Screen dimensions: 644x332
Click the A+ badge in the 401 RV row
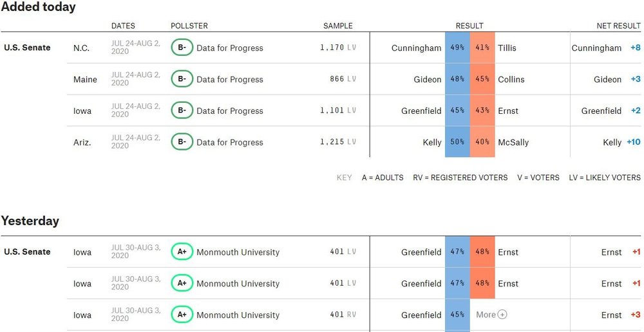tap(182, 315)
